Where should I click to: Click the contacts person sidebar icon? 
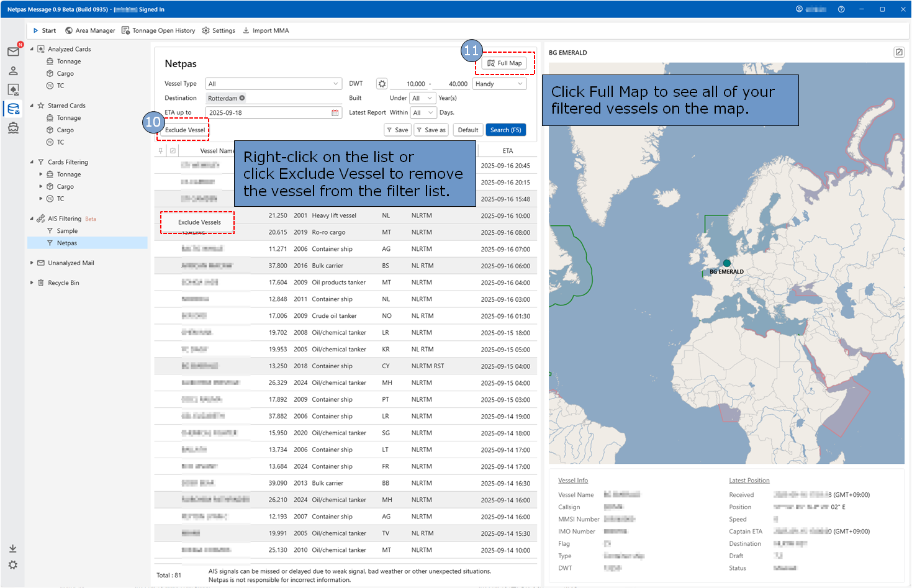tap(13, 71)
